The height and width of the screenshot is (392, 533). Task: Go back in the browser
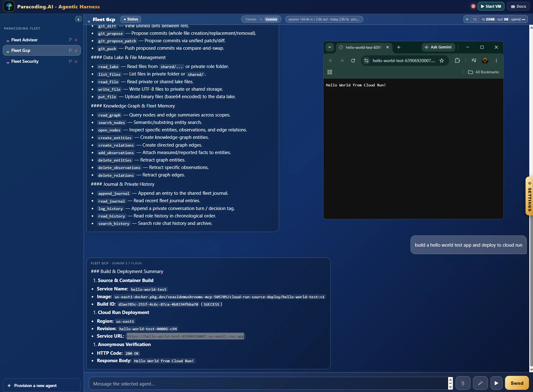coord(331,61)
